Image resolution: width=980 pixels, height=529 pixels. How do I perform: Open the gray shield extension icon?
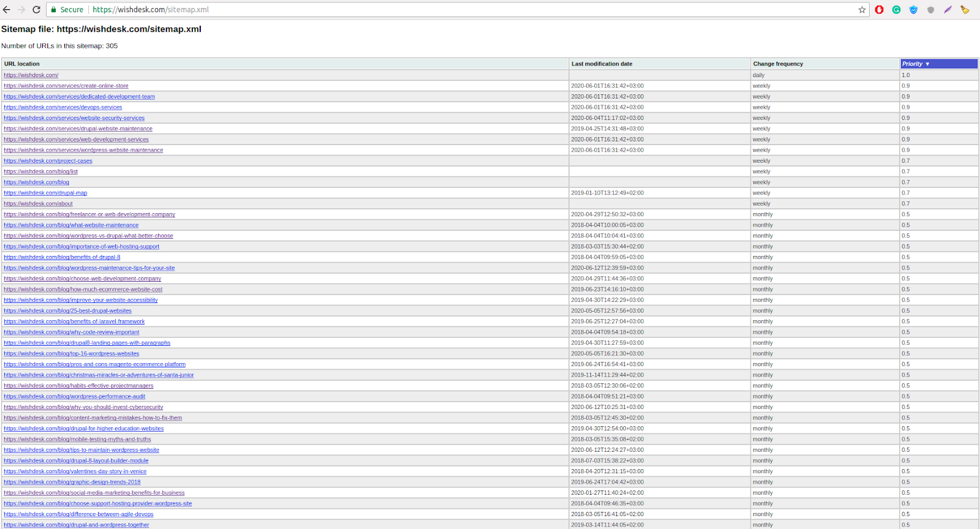click(x=930, y=10)
